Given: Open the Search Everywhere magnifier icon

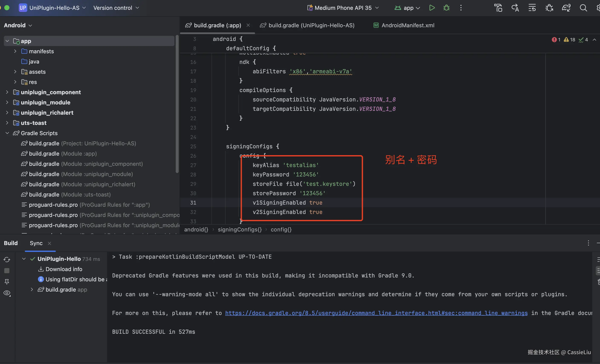Looking at the screenshot, I should tap(583, 8).
